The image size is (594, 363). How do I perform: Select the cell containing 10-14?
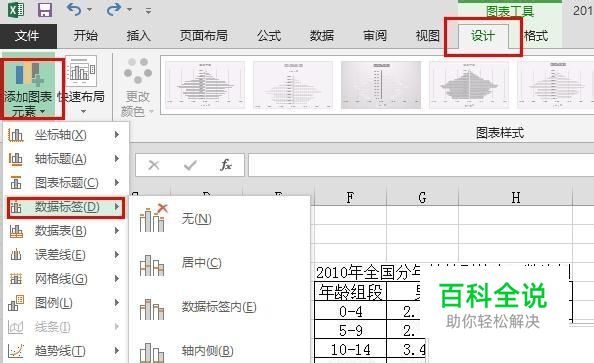tap(350, 349)
